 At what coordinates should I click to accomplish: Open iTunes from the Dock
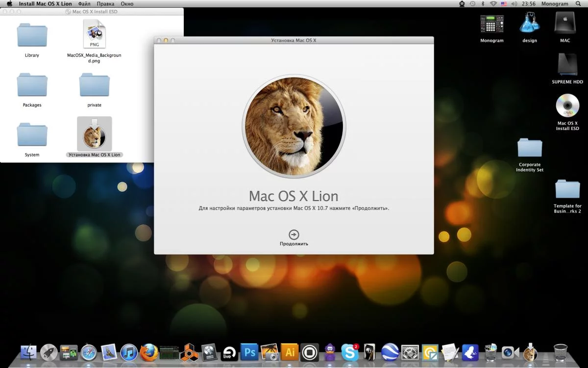[x=129, y=352]
